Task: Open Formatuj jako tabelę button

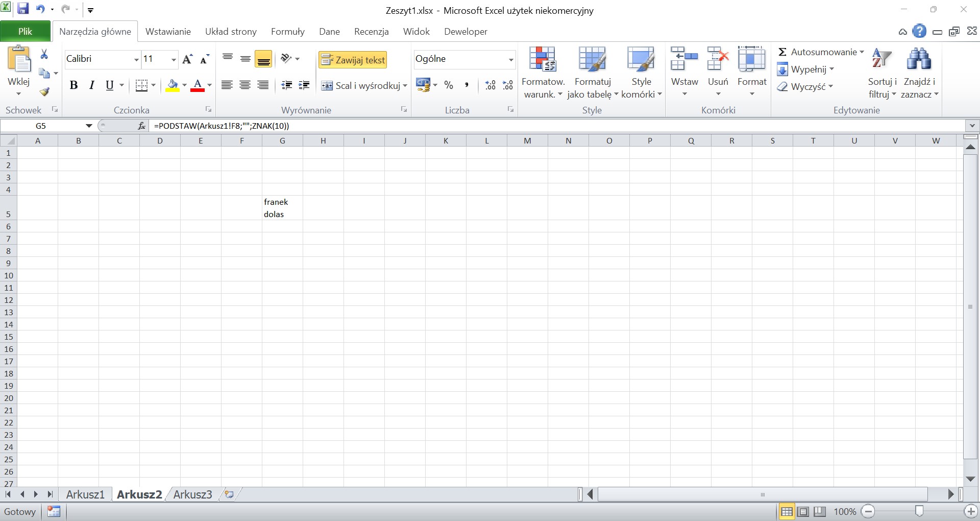Action: coord(593,73)
